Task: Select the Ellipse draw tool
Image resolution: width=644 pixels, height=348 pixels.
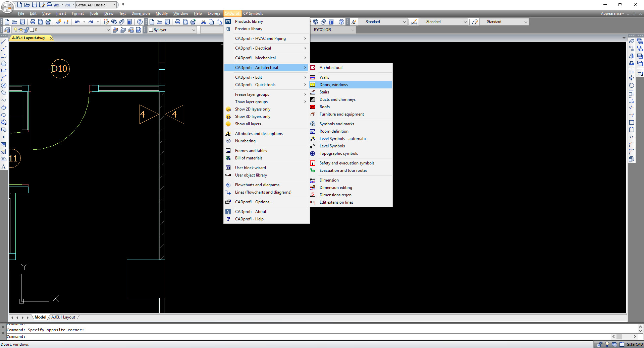Action: coord(4,108)
